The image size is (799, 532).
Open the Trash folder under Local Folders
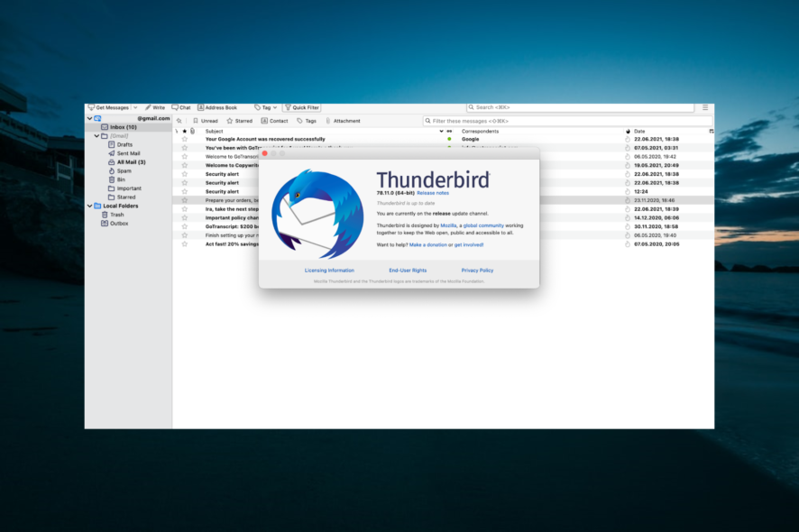point(116,215)
